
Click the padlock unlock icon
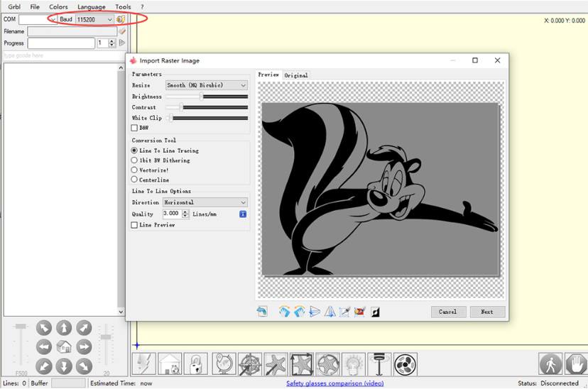pos(196,364)
